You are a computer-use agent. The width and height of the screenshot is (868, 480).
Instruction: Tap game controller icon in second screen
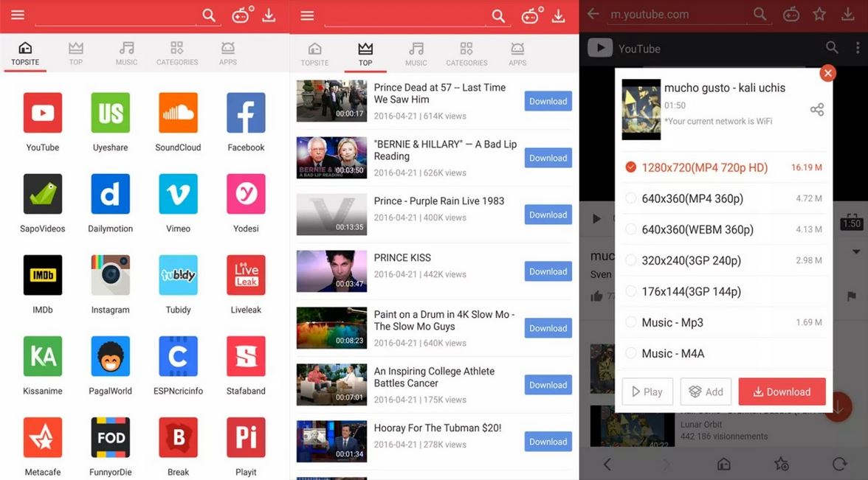click(x=530, y=15)
